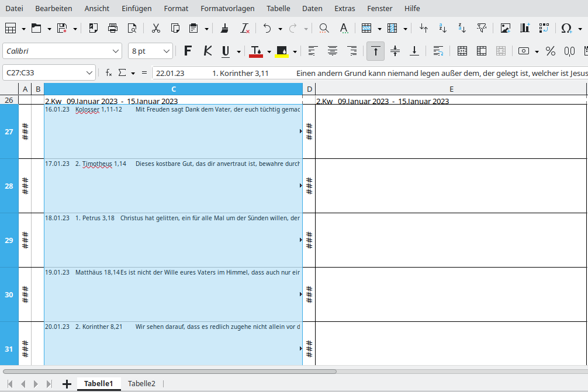Open the print preview
Image resolution: width=588 pixels, height=392 pixels.
(x=132, y=28)
